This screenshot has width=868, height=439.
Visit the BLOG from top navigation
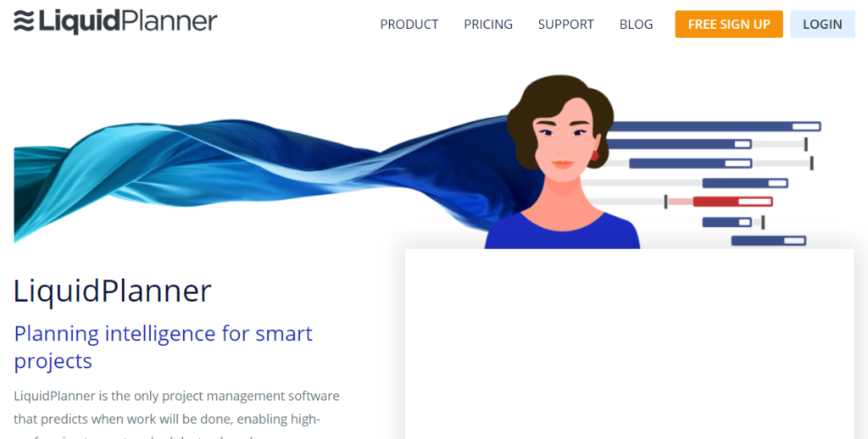[x=636, y=25]
